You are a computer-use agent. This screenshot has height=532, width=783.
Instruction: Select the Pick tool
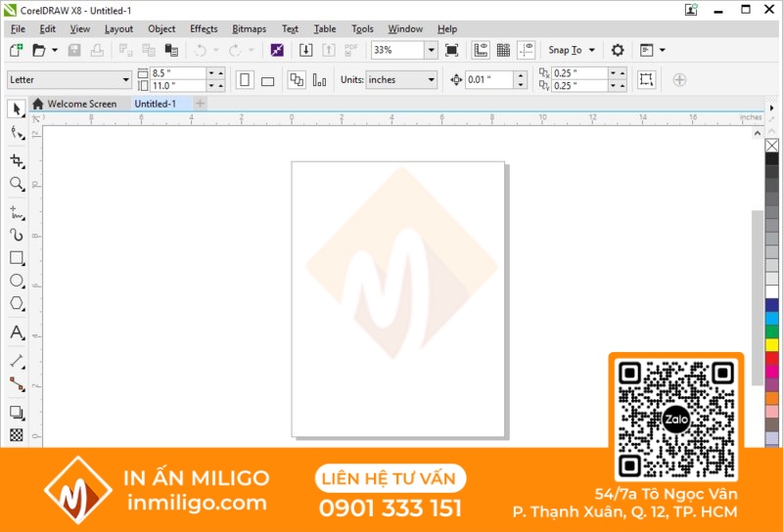(17, 109)
